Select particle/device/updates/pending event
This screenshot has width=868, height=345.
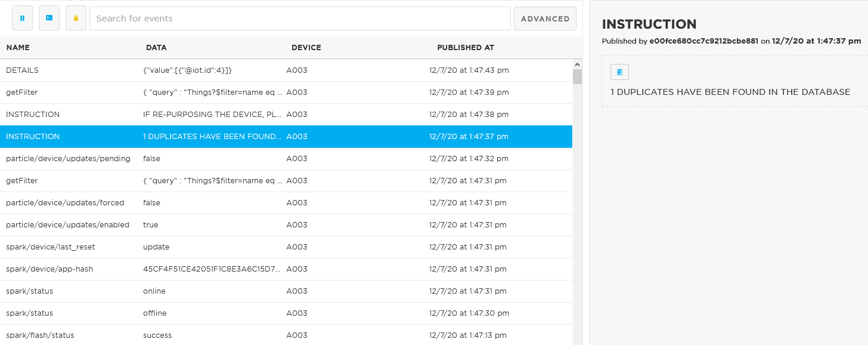pyautogui.click(x=286, y=159)
